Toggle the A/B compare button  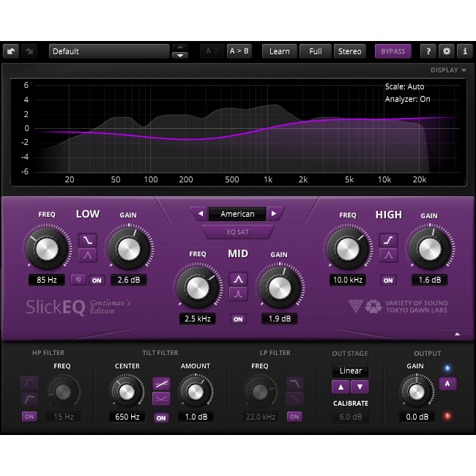(x=212, y=51)
